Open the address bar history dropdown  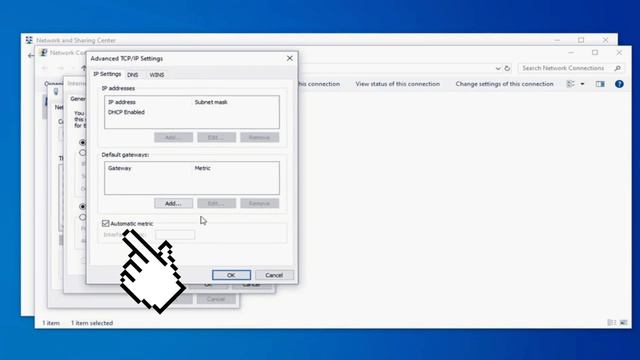pos(498,69)
